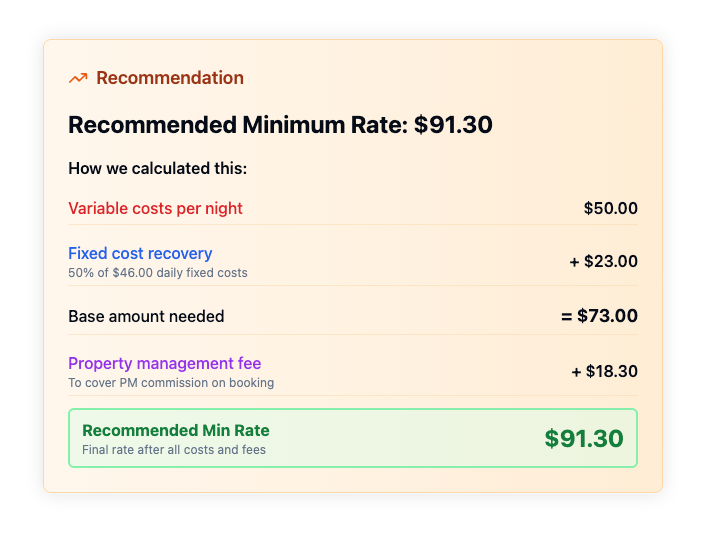Click the $91.30 figure in the headline
703x540 pixels.
[453, 125]
